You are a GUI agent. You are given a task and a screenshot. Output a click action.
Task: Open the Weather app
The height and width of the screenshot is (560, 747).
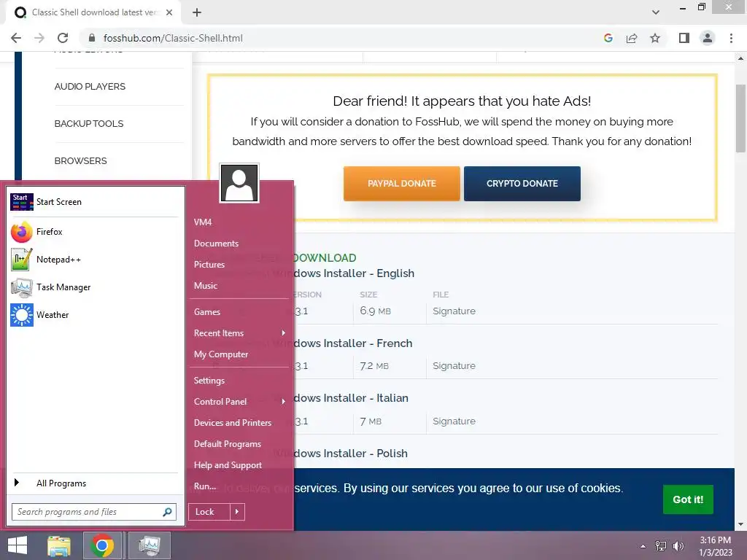(94, 315)
